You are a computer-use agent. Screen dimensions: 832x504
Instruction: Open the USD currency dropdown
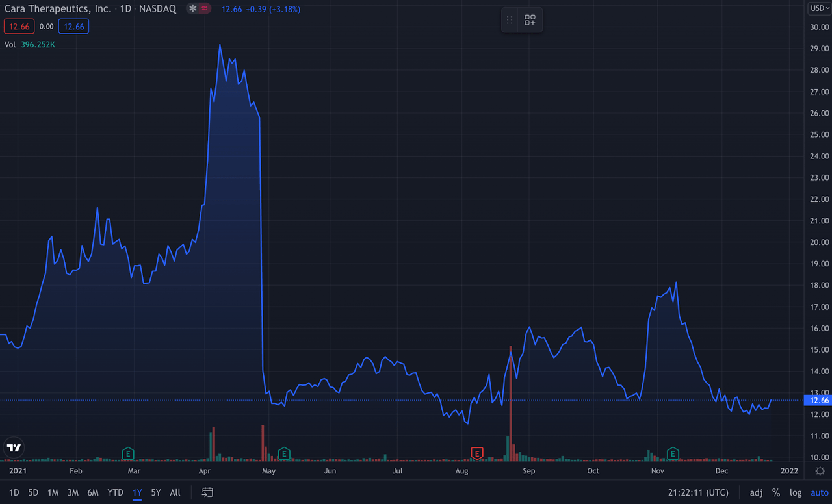click(818, 8)
